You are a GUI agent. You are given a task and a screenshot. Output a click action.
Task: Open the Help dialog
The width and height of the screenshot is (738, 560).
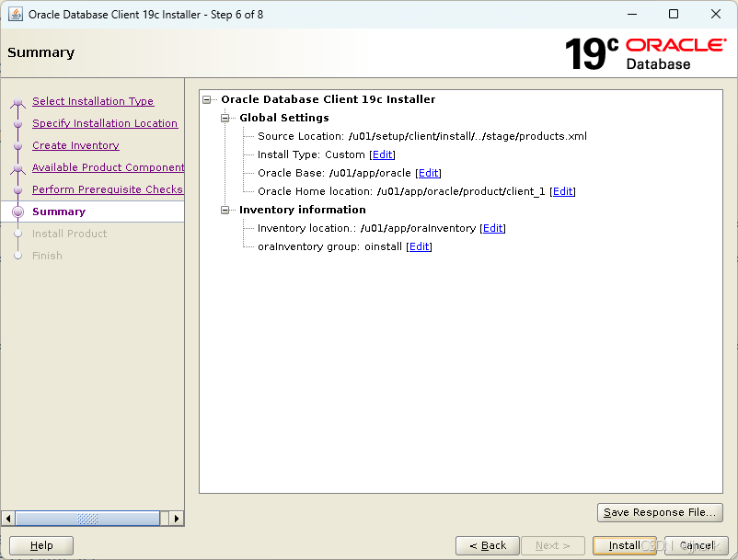click(x=41, y=545)
